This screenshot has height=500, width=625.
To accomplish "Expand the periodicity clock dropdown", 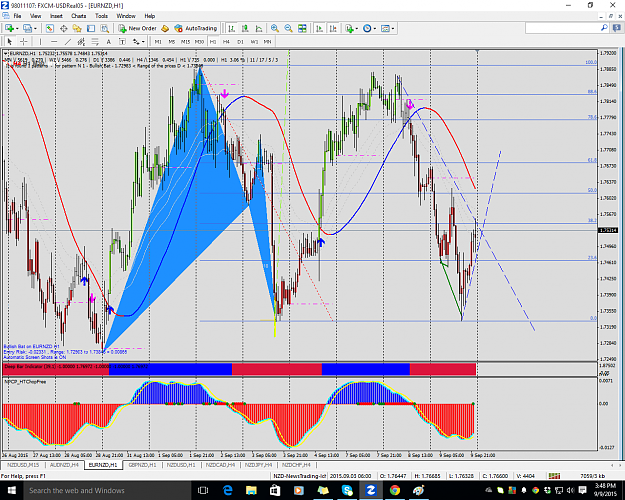I will click(x=375, y=28).
